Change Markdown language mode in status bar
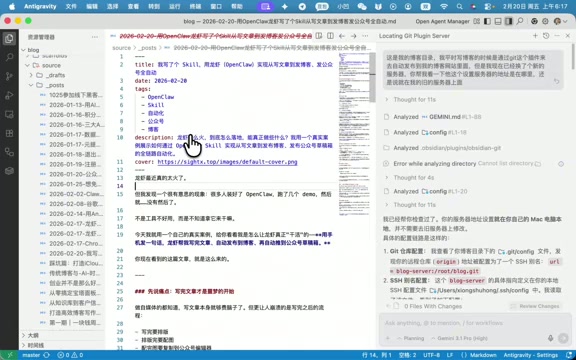This screenshot has width=576, height=360. (x=483, y=355)
